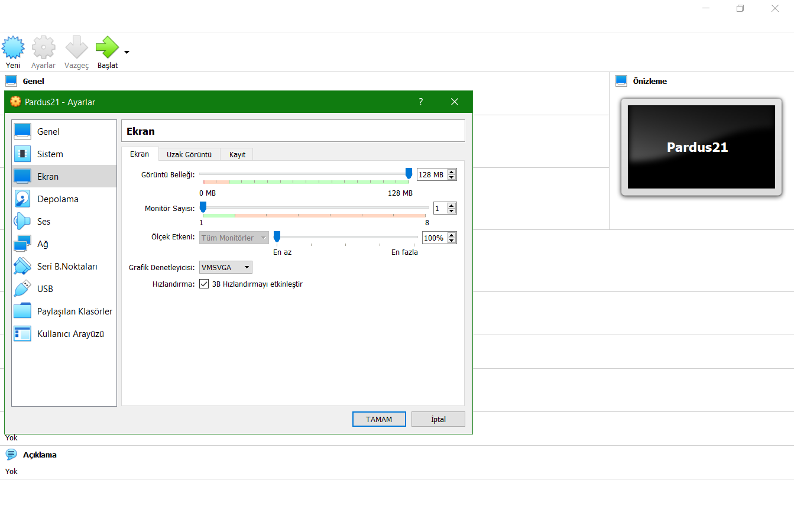The width and height of the screenshot is (794, 532).
Task: Click the Monitör Sayısı slider handle
Action: click(203, 207)
